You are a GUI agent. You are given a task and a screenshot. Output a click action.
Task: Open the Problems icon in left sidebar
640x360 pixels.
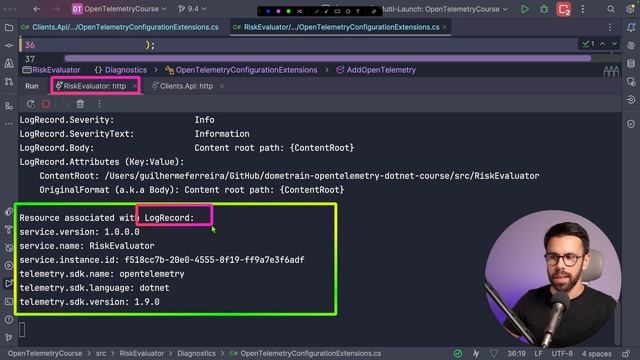click(x=9, y=320)
